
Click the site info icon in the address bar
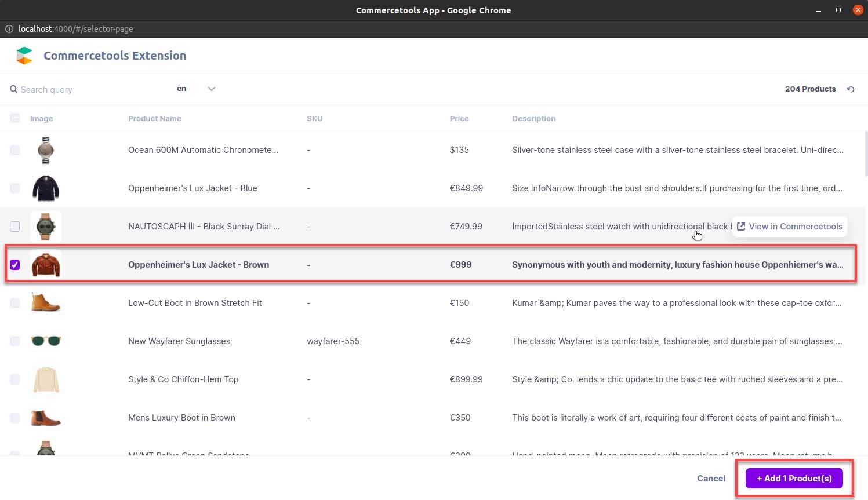9,28
